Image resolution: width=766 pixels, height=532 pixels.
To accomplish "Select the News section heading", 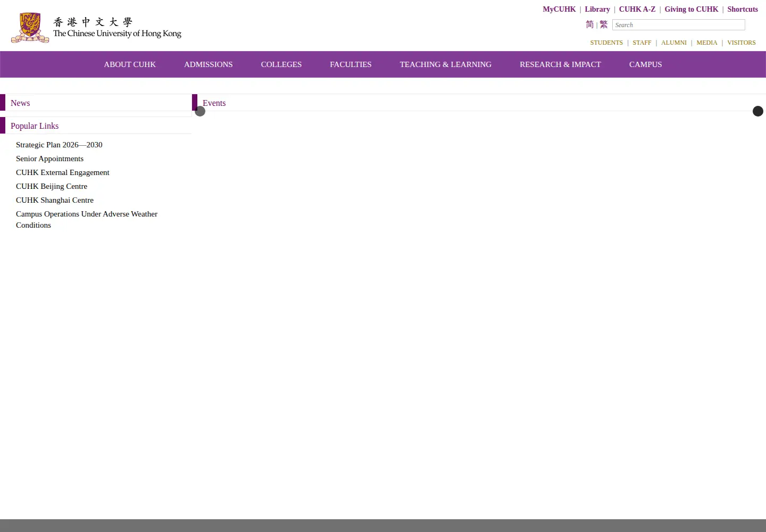I will click(x=20, y=103).
